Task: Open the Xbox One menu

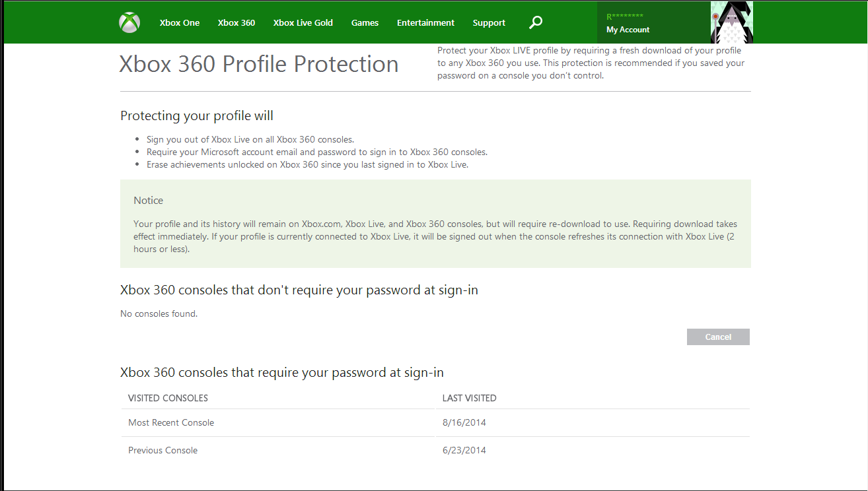Action: click(180, 22)
